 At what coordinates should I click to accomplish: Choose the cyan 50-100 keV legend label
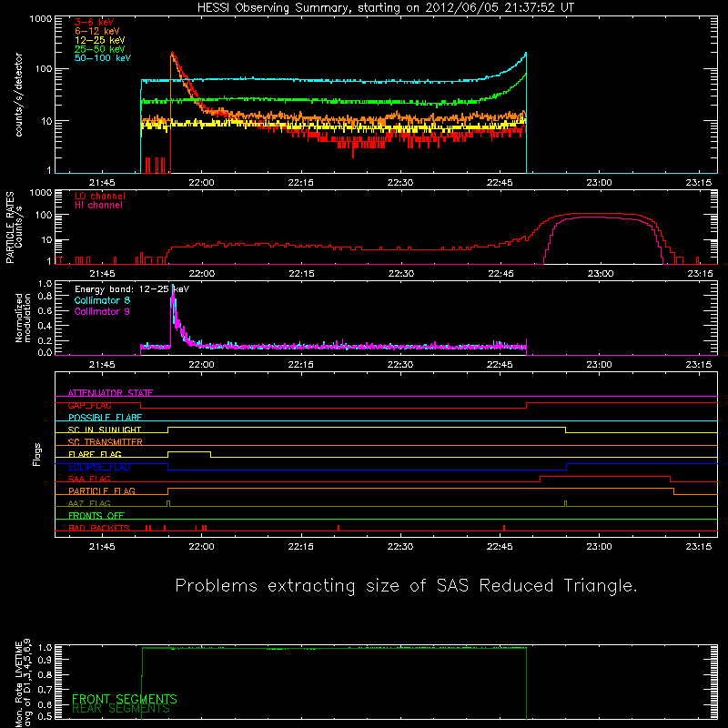point(103,58)
